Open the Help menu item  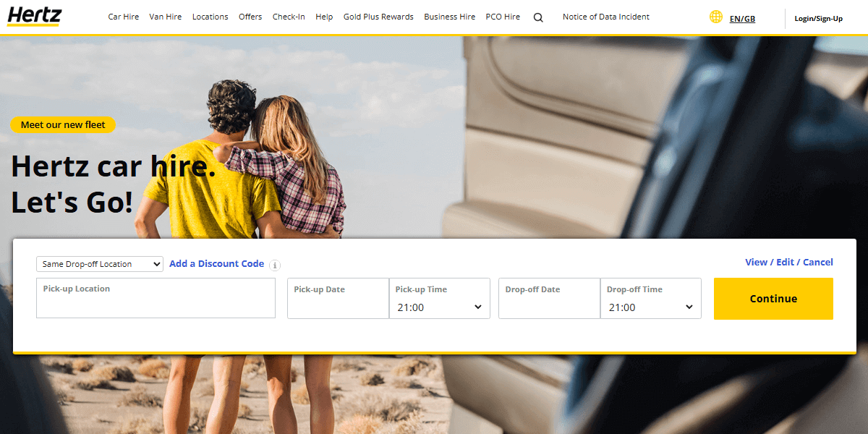click(x=324, y=17)
